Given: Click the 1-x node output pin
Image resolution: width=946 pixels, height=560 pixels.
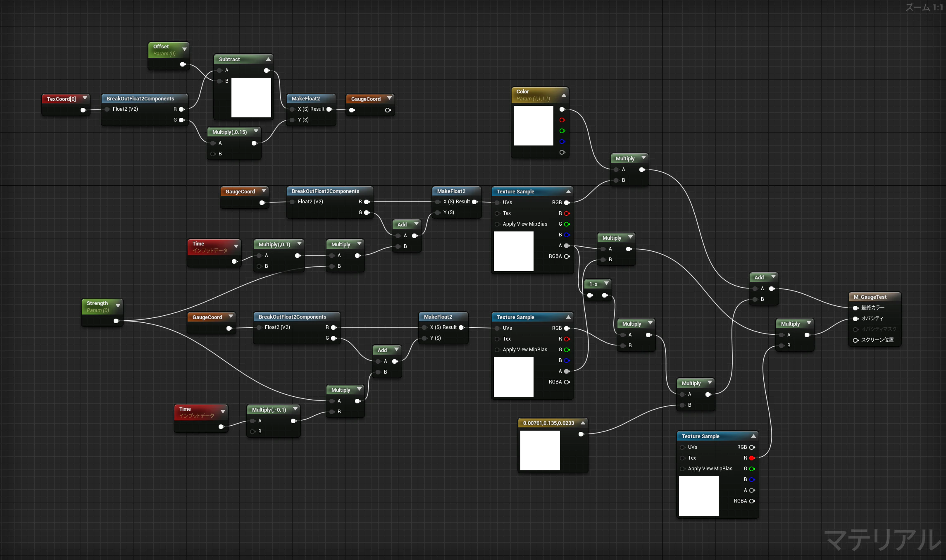Looking at the screenshot, I should click(x=605, y=295).
